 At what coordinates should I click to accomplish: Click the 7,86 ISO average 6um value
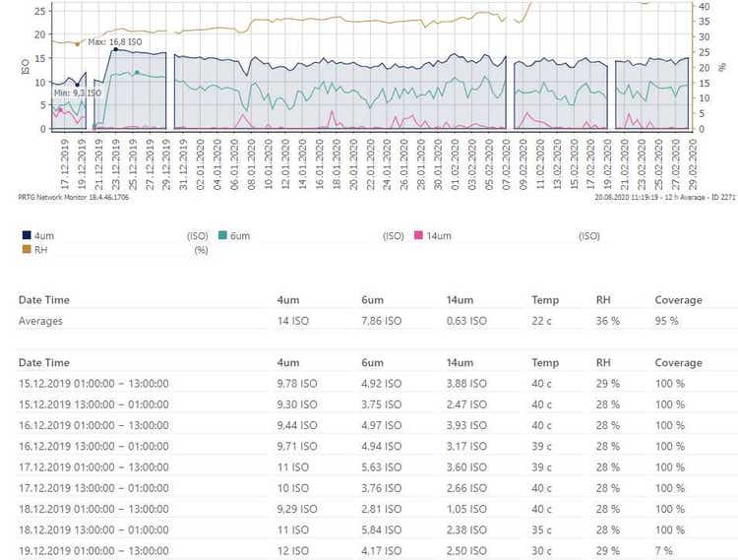[382, 321]
